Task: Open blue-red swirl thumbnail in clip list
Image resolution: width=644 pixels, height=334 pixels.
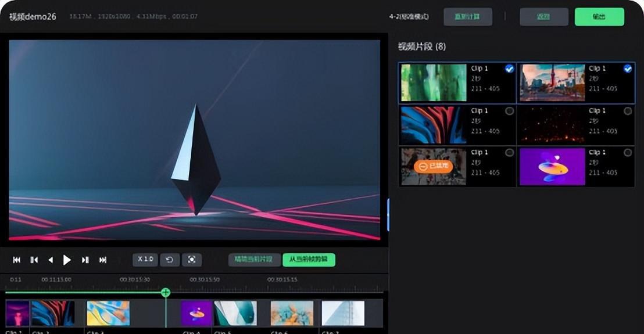Action: tap(434, 125)
